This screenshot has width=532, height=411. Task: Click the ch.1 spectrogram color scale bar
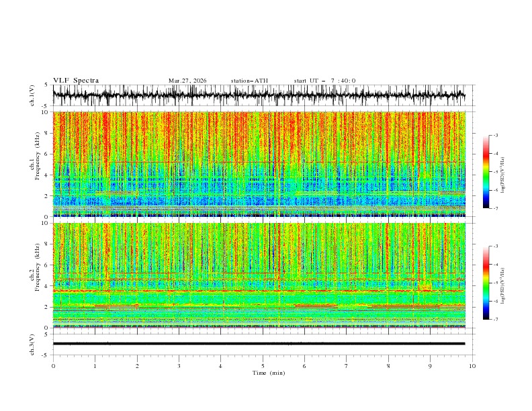coord(486,172)
